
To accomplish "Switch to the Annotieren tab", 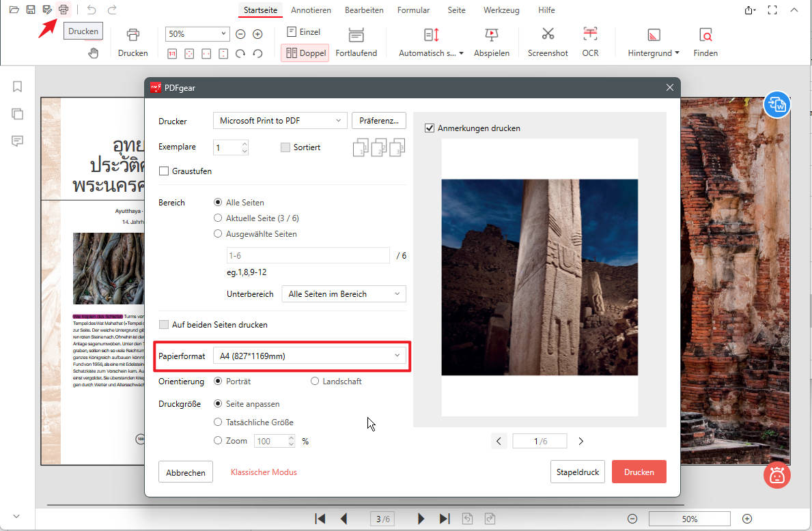I will tap(311, 10).
